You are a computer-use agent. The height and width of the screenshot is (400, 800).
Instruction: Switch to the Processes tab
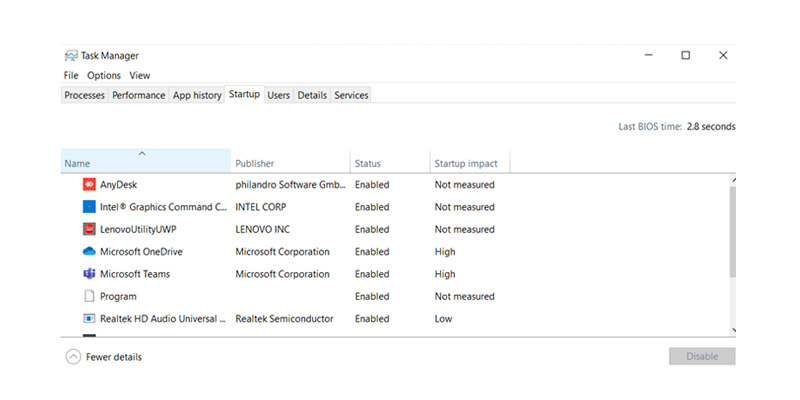[84, 95]
